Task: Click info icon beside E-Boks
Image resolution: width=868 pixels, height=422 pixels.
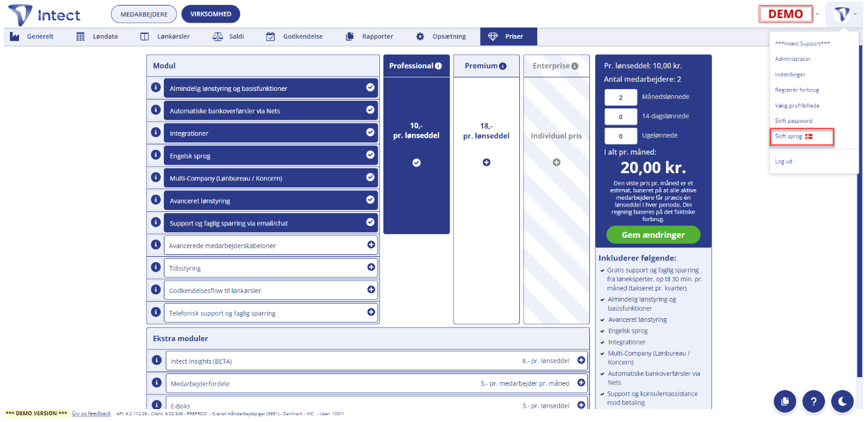Action: click(156, 405)
